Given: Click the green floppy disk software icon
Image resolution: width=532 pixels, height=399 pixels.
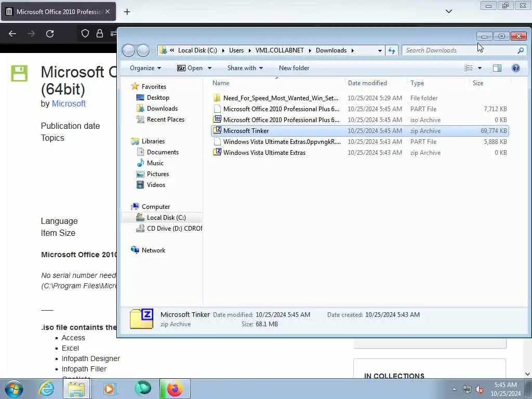Looking at the screenshot, I should coord(19,73).
